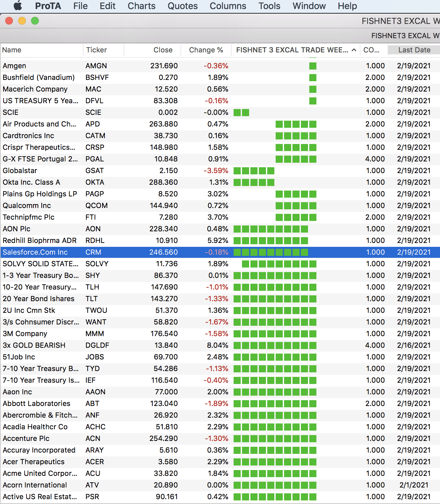Sort by the Ticker column header
The image size is (440, 504).
[x=104, y=50]
